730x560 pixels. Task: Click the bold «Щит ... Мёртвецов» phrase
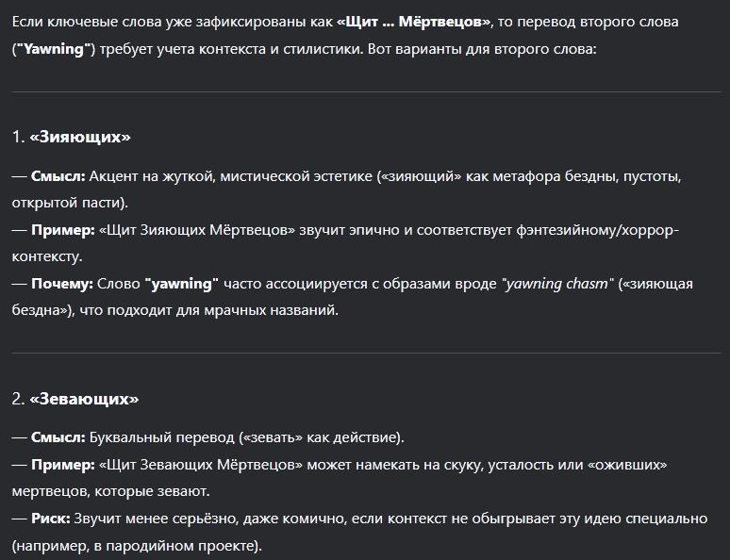[x=414, y=22]
